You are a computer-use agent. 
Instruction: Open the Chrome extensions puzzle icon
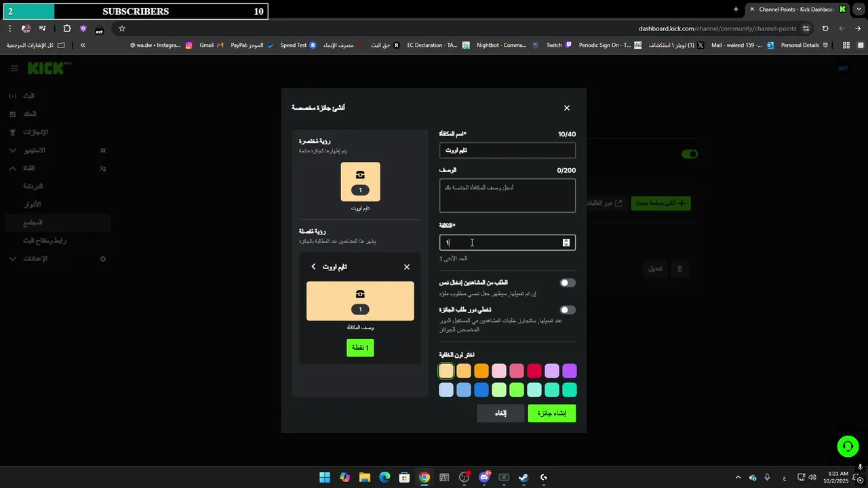pyautogui.click(x=66, y=28)
